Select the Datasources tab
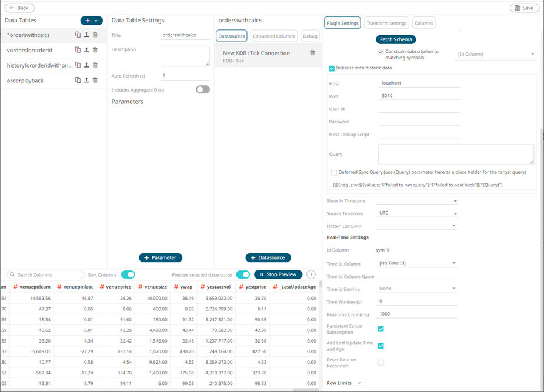Screen dimensions: 544x392 click(232, 36)
